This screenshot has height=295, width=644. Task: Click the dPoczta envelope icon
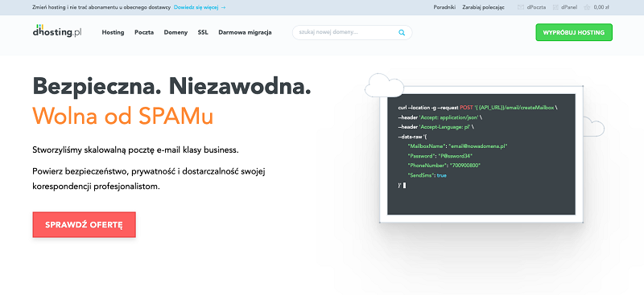pyautogui.click(x=521, y=7)
